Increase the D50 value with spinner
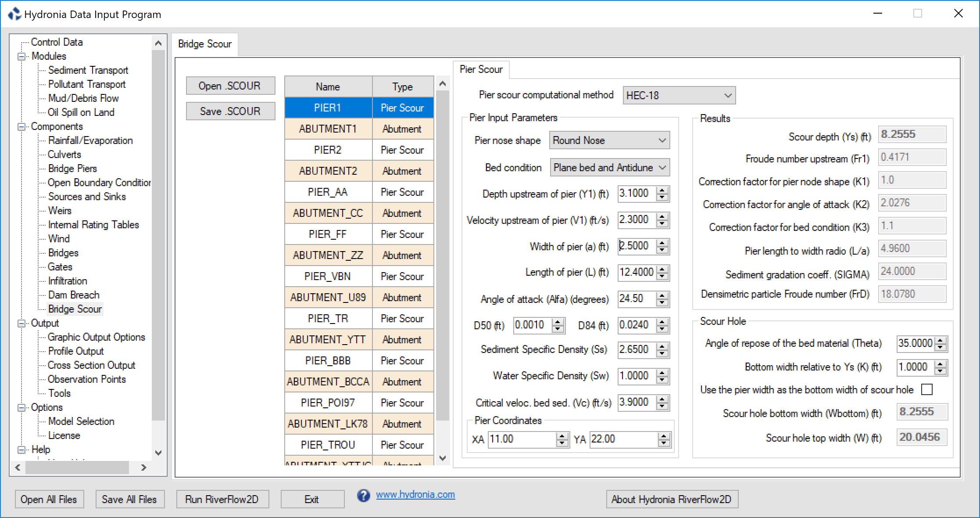Screen dimensions: 980x518 click(x=558, y=322)
